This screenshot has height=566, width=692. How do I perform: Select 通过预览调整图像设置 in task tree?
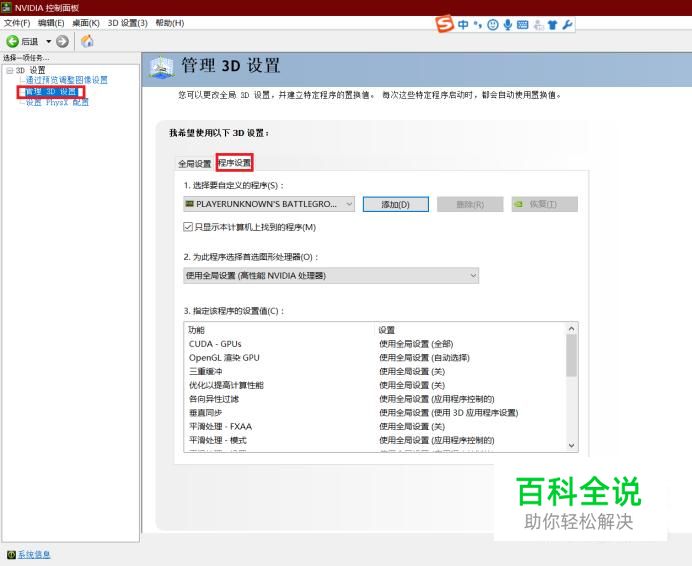tap(67, 80)
